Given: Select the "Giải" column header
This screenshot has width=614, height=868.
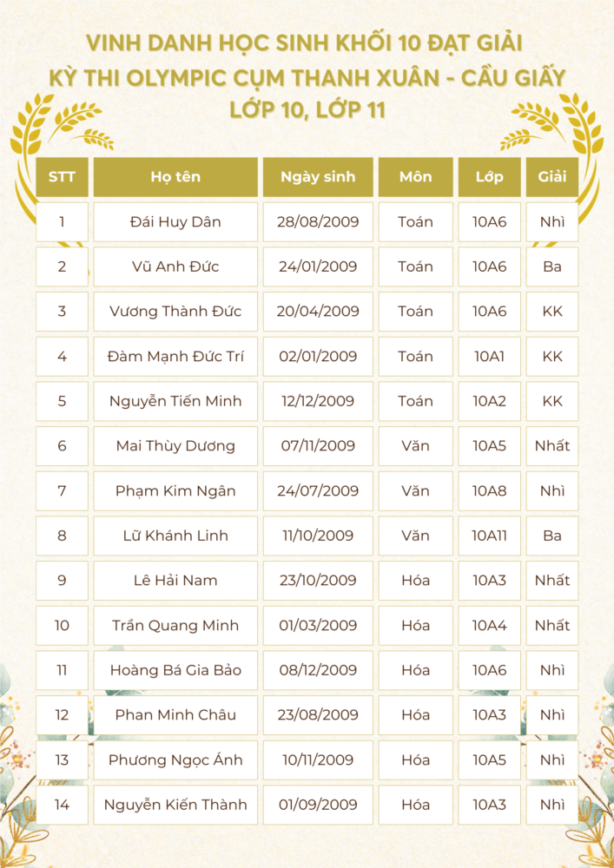Looking at the screenshot, I should [552, 177].
